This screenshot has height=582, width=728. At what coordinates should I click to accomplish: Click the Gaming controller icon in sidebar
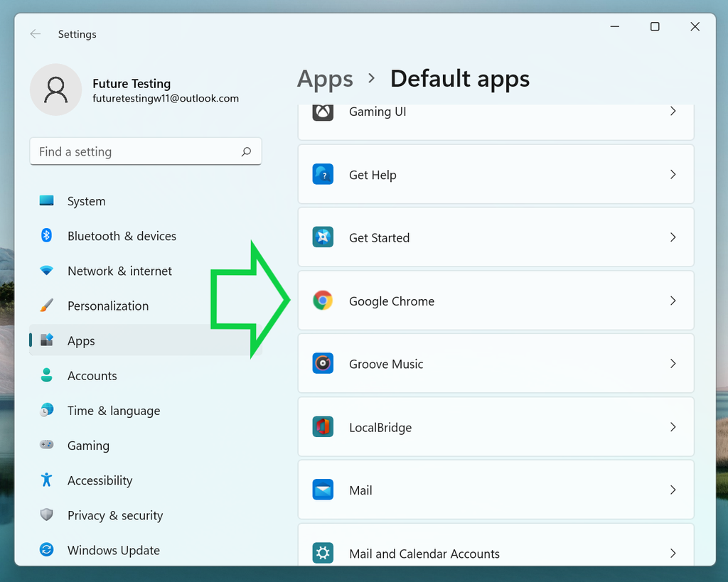(x=46, y=446)
